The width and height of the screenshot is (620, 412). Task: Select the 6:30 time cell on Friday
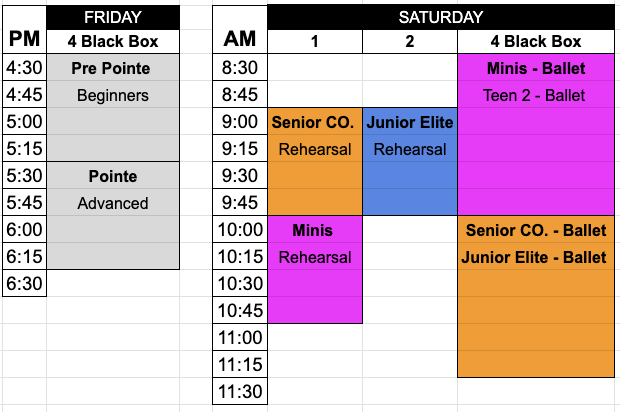(25, 283)
